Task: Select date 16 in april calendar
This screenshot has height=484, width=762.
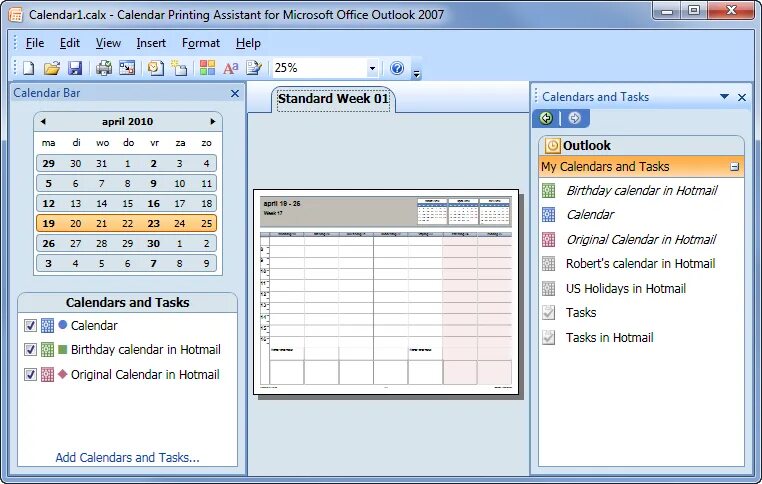Action: pos(154,204)
